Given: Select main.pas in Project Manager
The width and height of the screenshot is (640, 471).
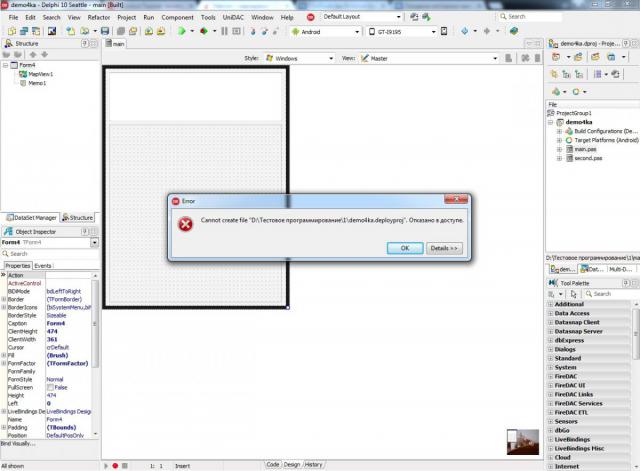Looking at the screenshot, I should point(585,149).
